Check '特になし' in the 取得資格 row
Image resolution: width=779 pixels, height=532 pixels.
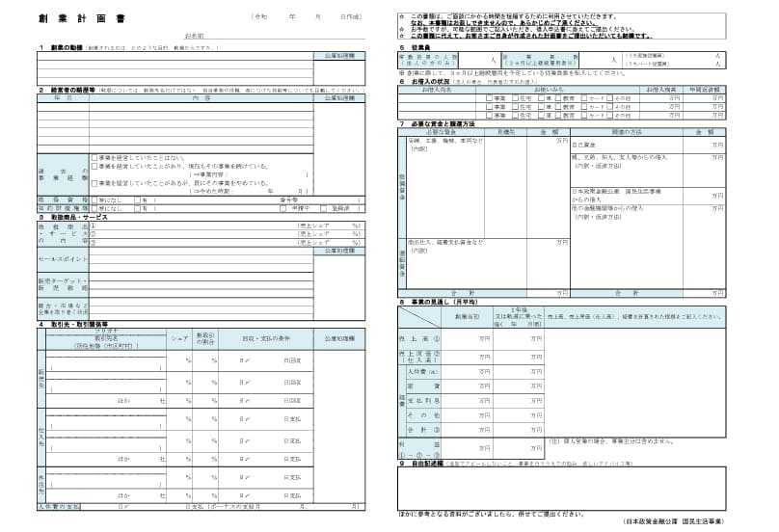(94, 199)
